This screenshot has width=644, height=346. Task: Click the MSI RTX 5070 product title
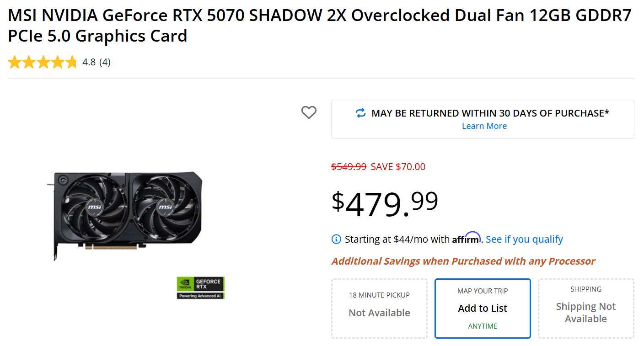[319, 26]
